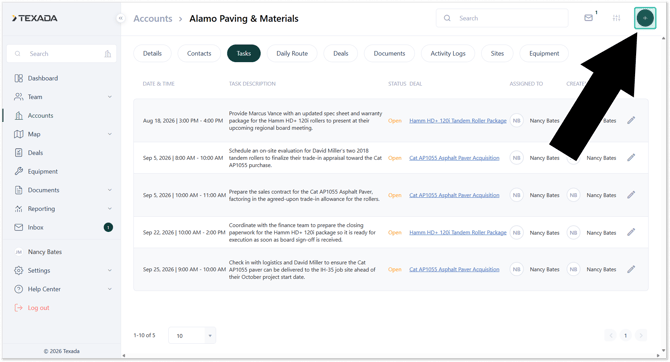Viewport: 670px width, 362px height.
Task: Open the rows-per-page dropdown
Action: (x=192, y=336)
